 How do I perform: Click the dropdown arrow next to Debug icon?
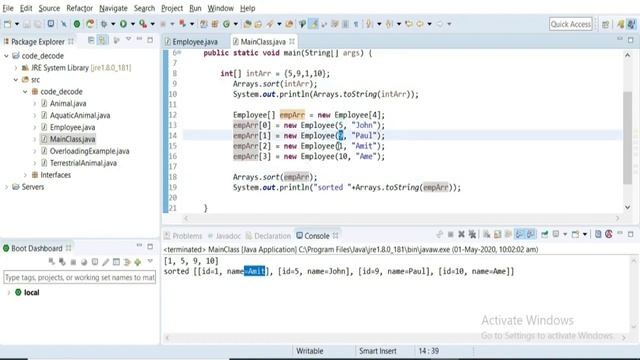tap(113, 24)
